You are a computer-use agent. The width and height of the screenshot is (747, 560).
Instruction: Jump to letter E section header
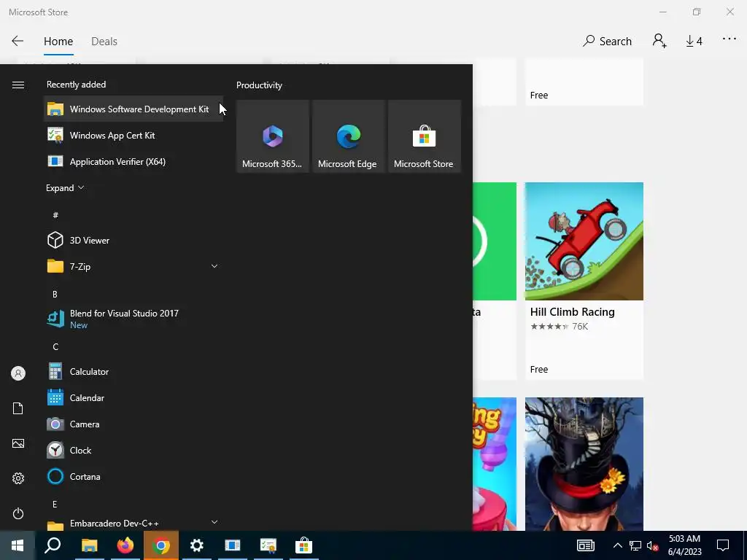pyautogui.click(x=55, y=504)
